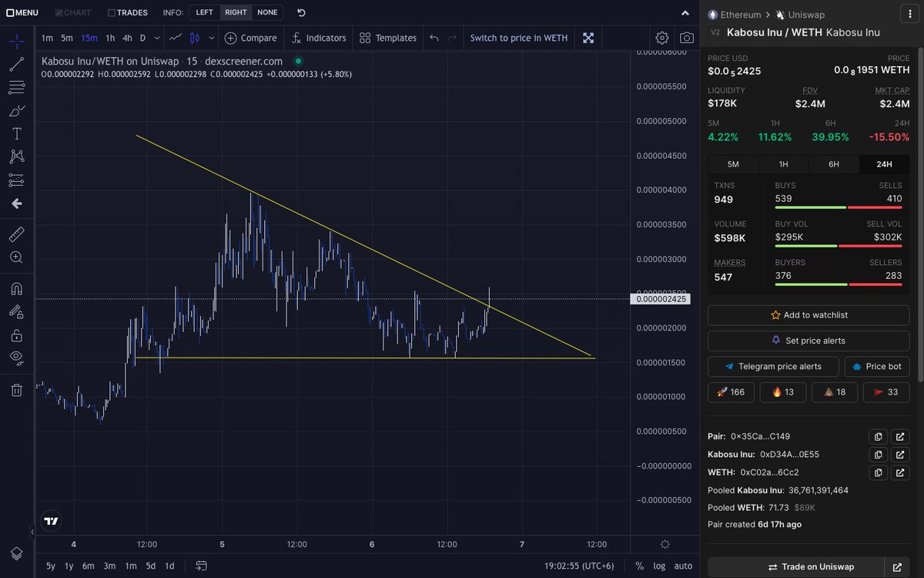
Task: Click Compare symbol button
Action: coord(250,38)
